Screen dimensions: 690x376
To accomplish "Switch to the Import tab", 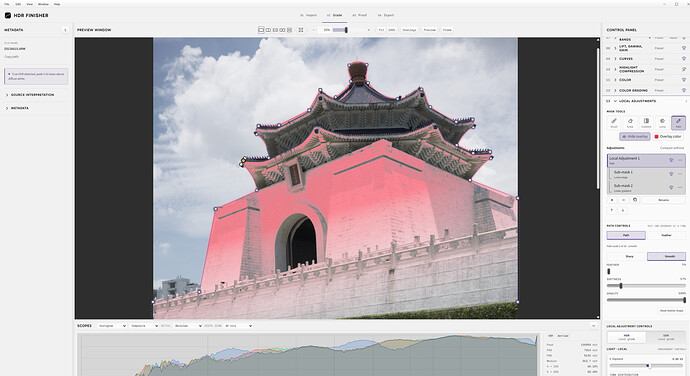I will pyautogui.click(x=308, y=15).
